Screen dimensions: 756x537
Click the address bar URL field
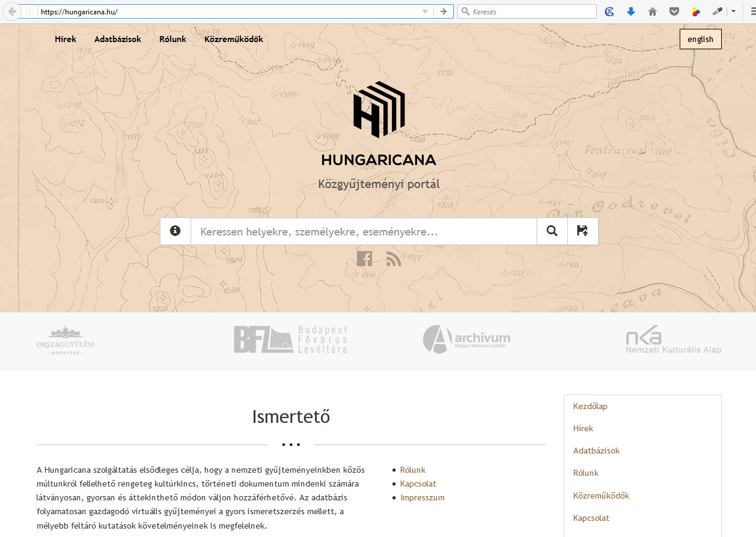coord(228,11)
